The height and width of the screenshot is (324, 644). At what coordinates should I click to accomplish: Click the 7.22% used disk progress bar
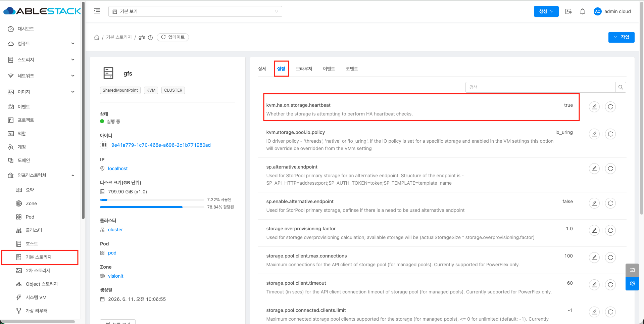tap(152, 200)
